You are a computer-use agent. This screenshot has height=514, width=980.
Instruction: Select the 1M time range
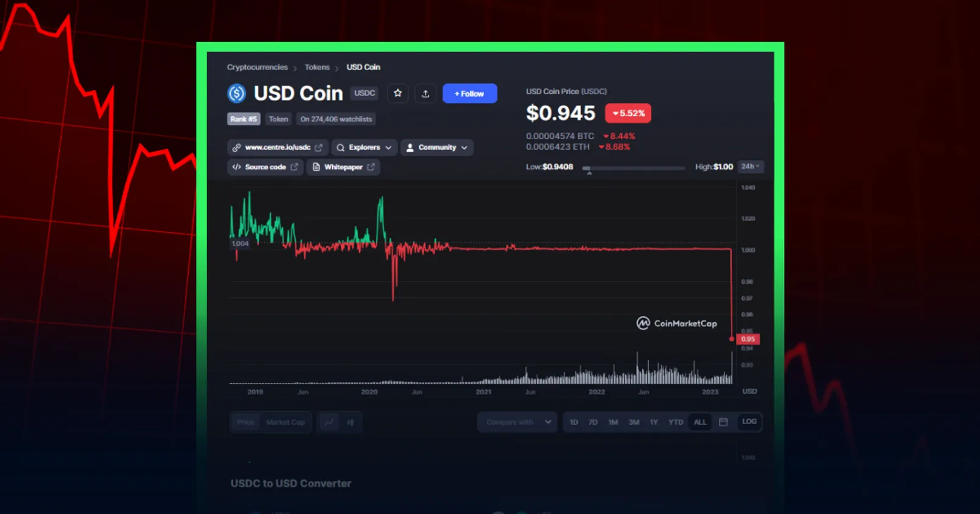coord(613,422)
